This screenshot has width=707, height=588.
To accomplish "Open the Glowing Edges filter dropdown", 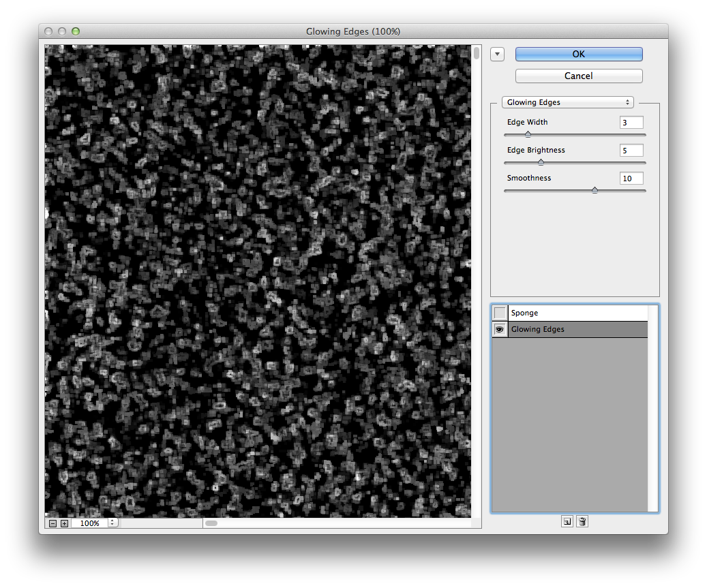I will 567,102.
